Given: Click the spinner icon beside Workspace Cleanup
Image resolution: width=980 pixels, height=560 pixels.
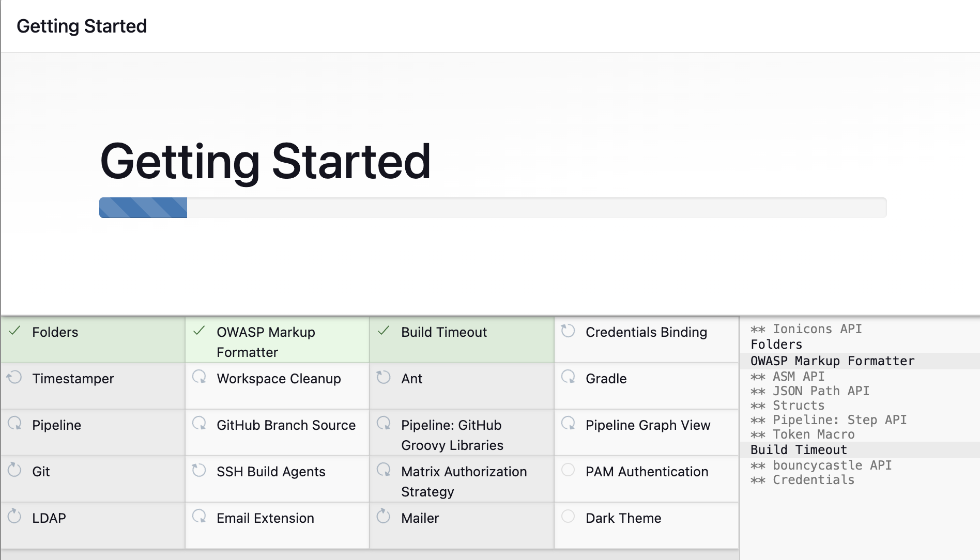Looking at the screenshot, I should tap(199, 377).
